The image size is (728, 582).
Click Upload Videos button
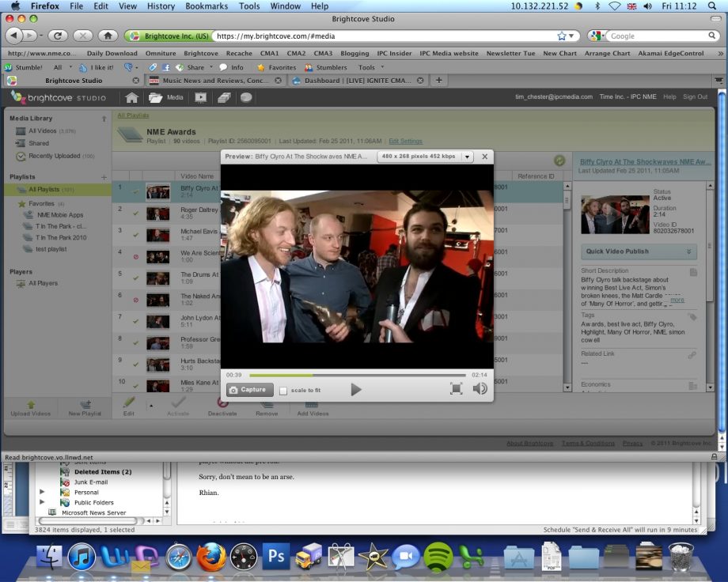tap(31, 408)
